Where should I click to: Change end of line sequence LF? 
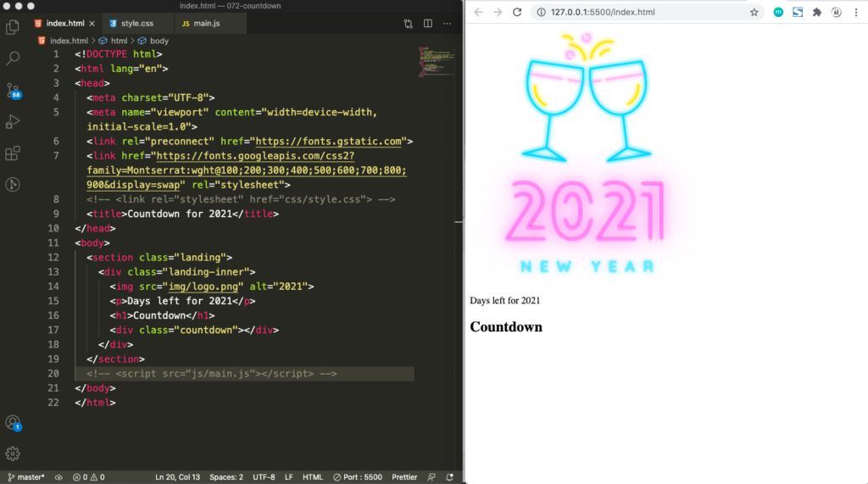pyautogui.click(x=288, y=477)
